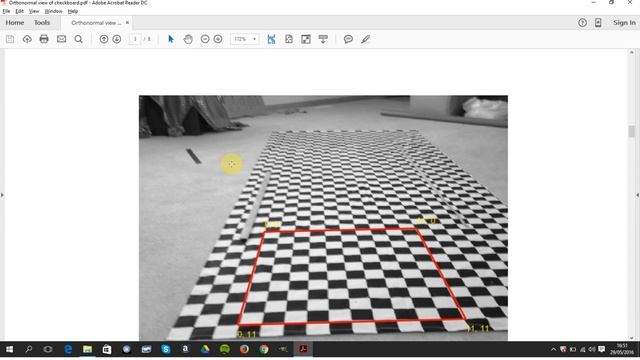Click the fit width scrolling icon
Screen dimensions: 640x360
(271, 39)
